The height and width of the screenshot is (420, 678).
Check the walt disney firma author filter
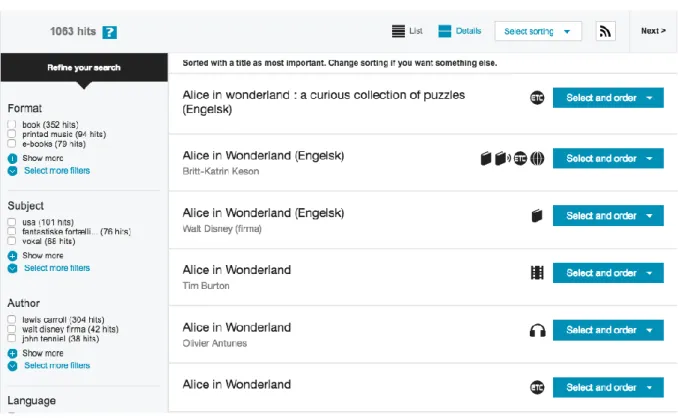[x=12, y=329]
